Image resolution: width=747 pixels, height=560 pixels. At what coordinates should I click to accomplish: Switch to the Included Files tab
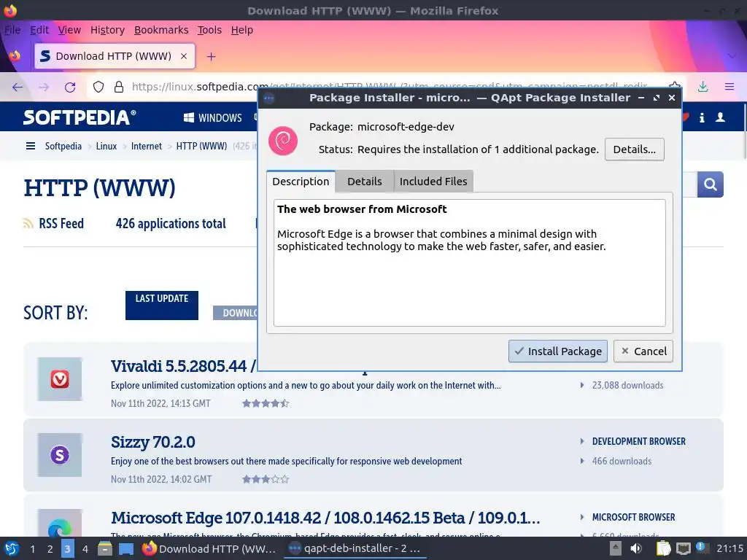[433, 182]
